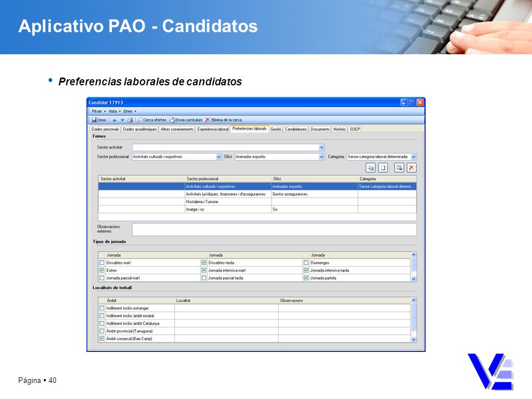This screenshot has width=532, height=399.
Task: Select the Hostaleria i Turisme row
Action: [x=257, y=202]
